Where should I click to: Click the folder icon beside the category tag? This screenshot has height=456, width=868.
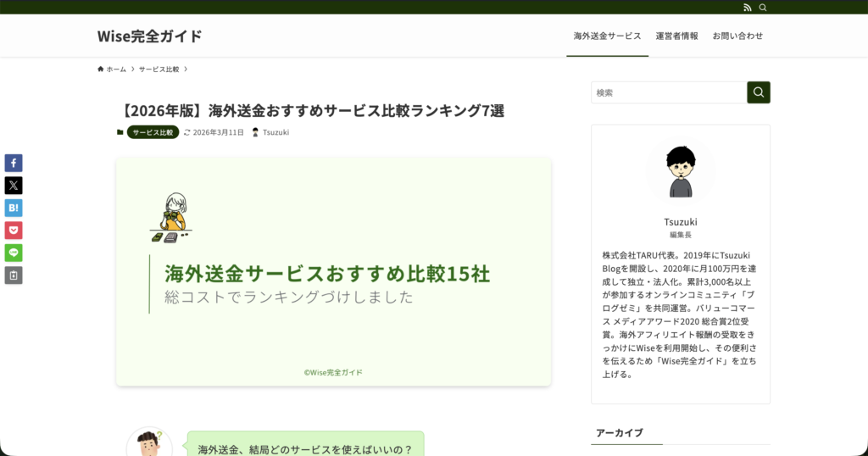coord(120,132)
